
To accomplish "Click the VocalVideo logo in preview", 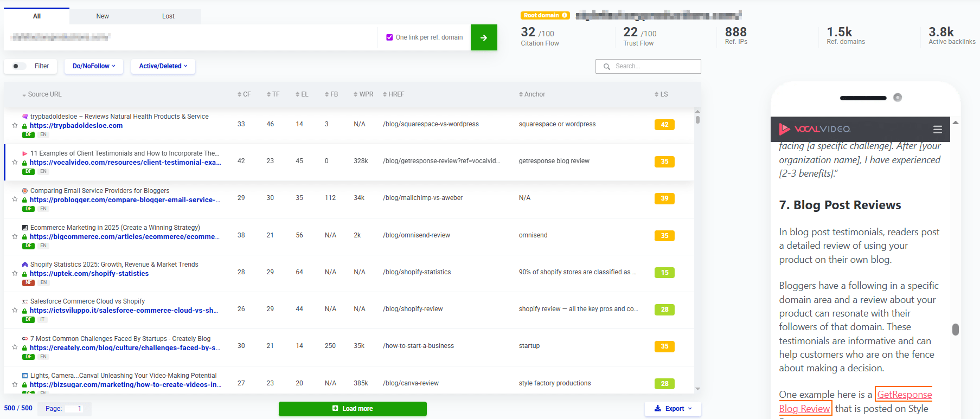I will (x=815, y=129).
